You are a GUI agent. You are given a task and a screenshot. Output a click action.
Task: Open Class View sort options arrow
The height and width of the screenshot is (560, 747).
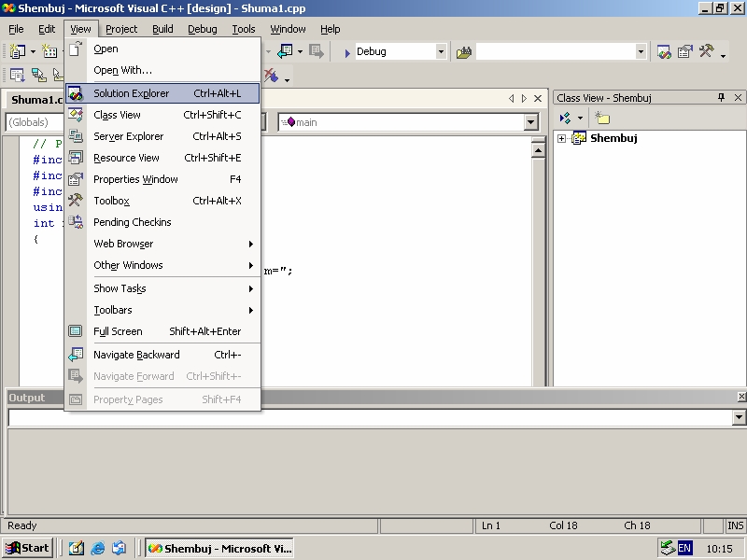(x=580, y=118)
